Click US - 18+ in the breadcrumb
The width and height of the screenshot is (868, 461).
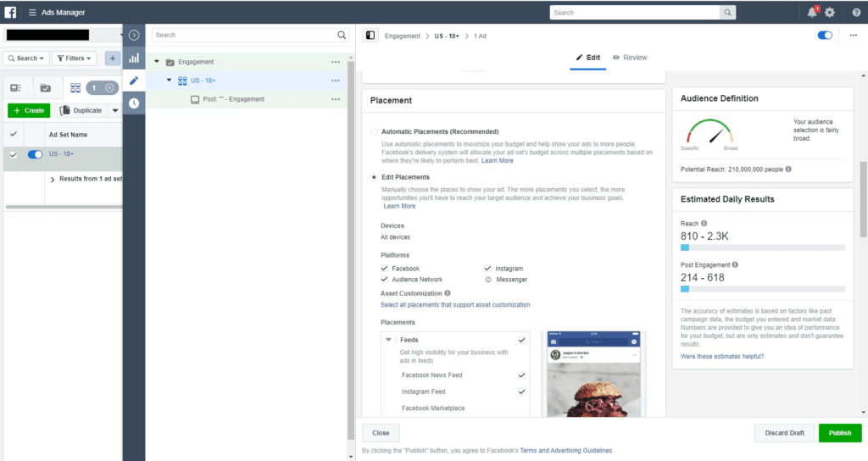(x=447, y=36)
